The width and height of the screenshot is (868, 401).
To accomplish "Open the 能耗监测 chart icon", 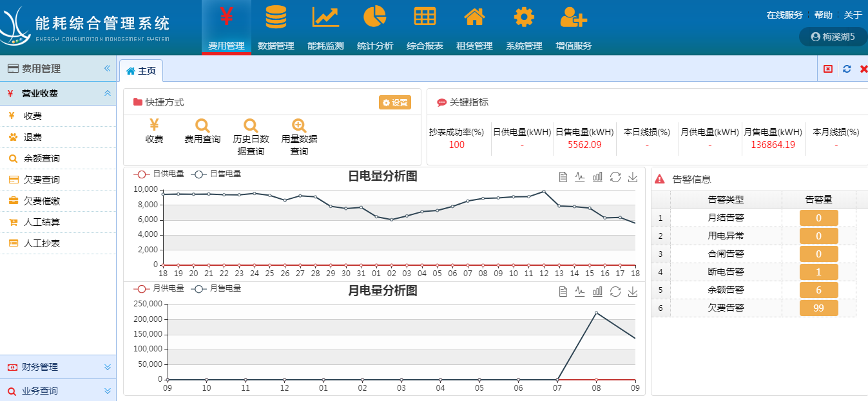I will [x=325, y=17].
